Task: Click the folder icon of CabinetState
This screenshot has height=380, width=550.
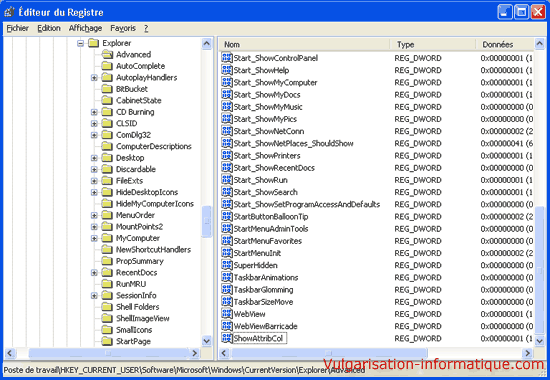Action: tap(107, 100)
